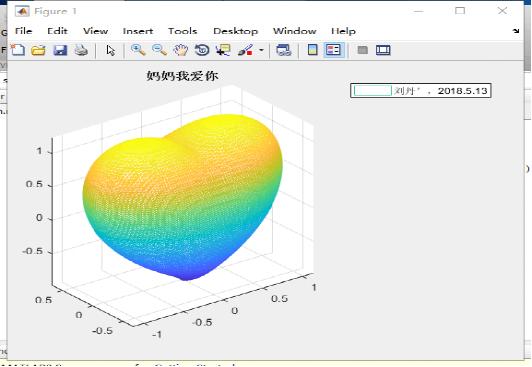The height and width of the screenshot is (367, 532).
Task: Toggle the Edit Plot arrow tool
Action: tap(111, 50)
